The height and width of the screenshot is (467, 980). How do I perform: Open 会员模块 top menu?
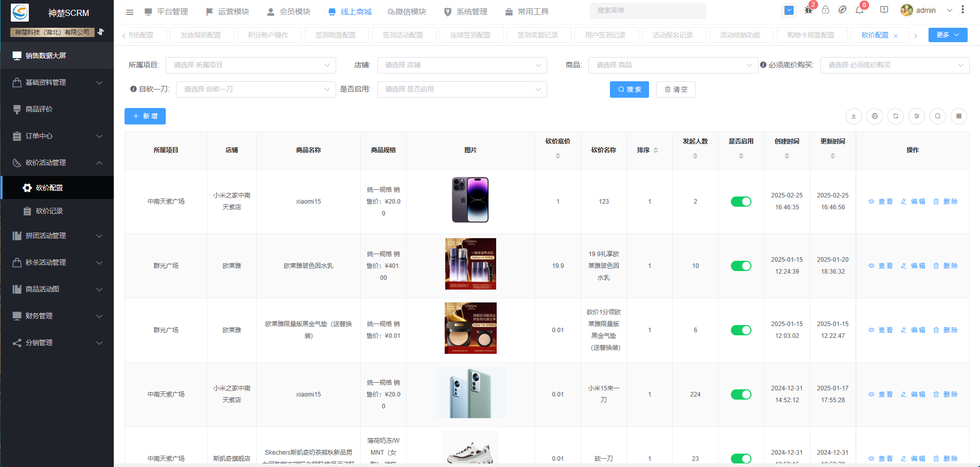[289, 12]
